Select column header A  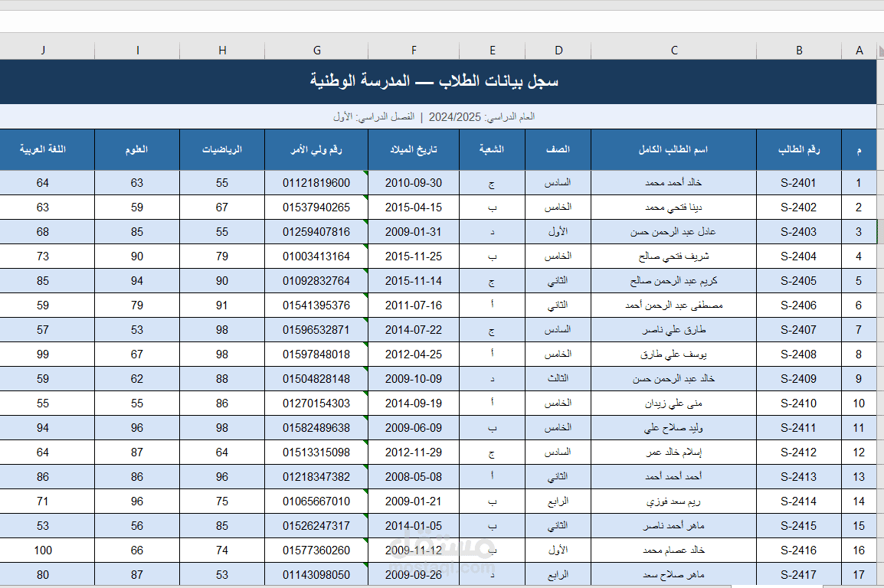[859, 50]
